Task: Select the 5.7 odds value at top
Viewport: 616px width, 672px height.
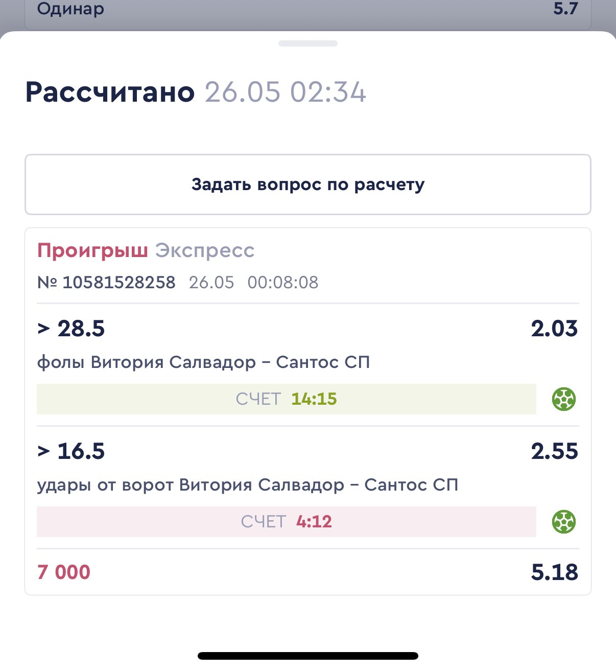Action: coord(565,9)
